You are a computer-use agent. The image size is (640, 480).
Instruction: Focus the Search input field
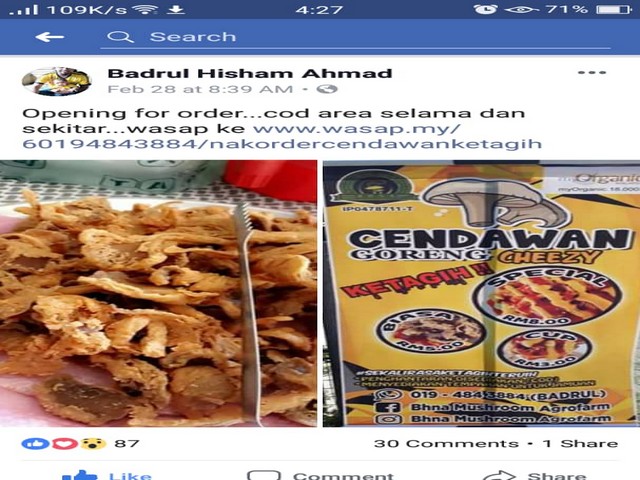[x=355, y=37]
